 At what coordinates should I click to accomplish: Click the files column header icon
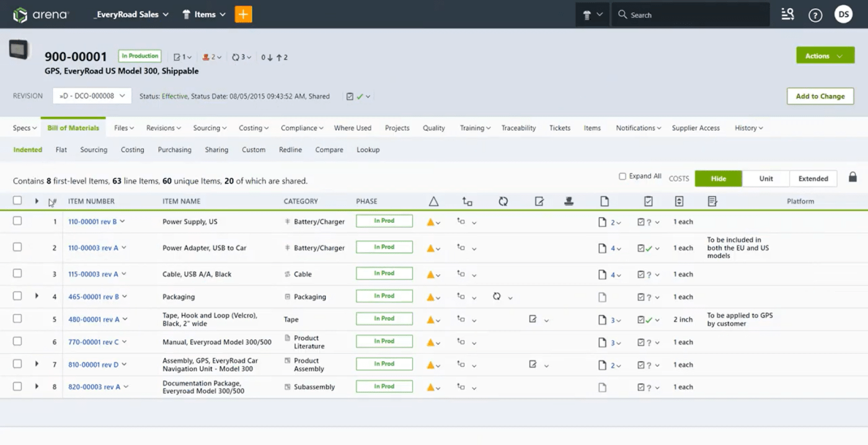(x=604, y=201)
